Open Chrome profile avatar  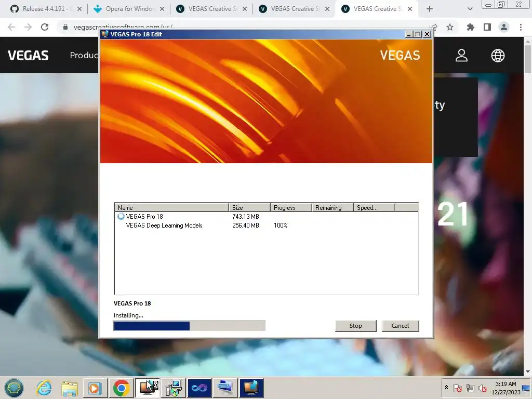point(504,27)
